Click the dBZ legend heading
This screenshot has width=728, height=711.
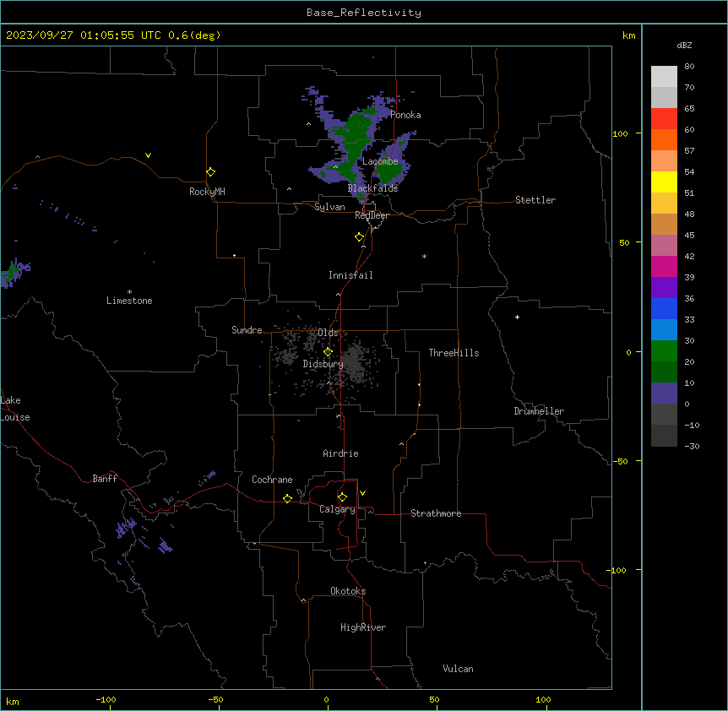point(684,45)
